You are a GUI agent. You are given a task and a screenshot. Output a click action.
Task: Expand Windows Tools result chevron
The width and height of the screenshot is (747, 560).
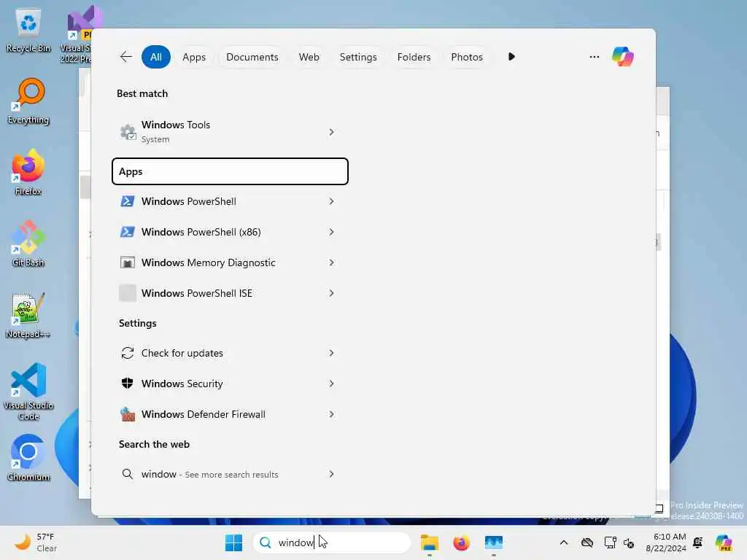(332, 132)
